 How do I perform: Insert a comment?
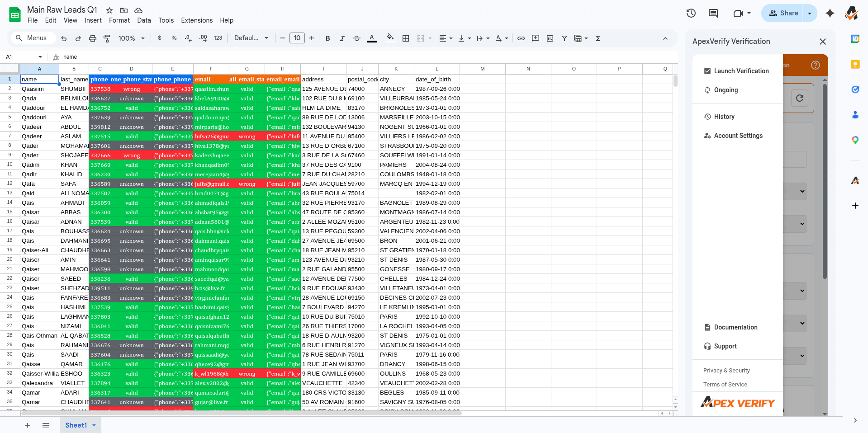click(535, 38)
